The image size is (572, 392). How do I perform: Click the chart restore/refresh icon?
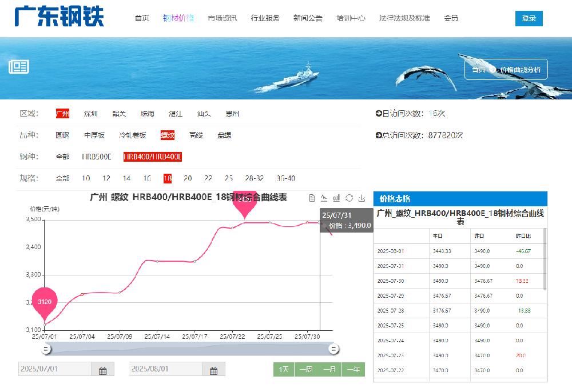click(x=349, y=198)
